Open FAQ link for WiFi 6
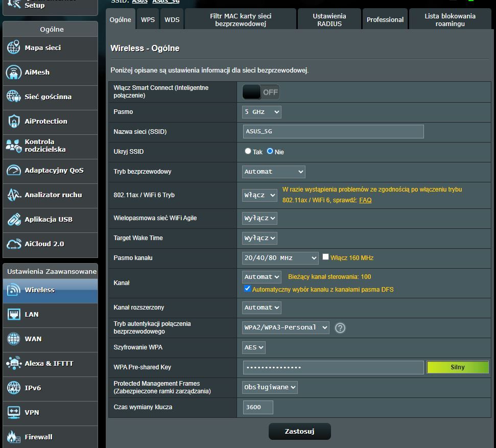Viewport: 496px width, 448px height. coord(365,200)
